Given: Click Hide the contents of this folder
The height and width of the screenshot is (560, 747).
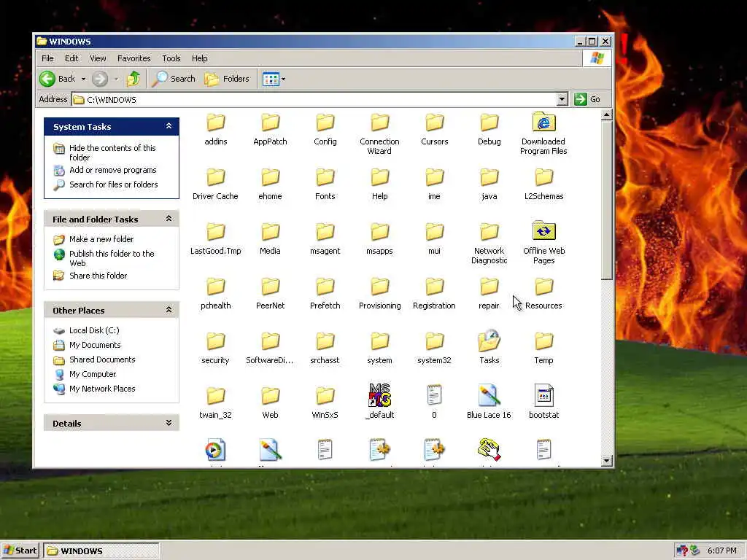Looking at the screenshot, I should [112, 152].
